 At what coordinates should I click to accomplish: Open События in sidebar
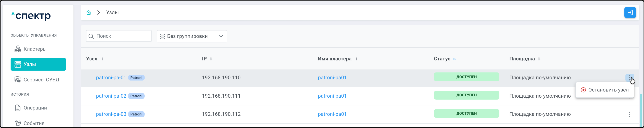point(34,123)
